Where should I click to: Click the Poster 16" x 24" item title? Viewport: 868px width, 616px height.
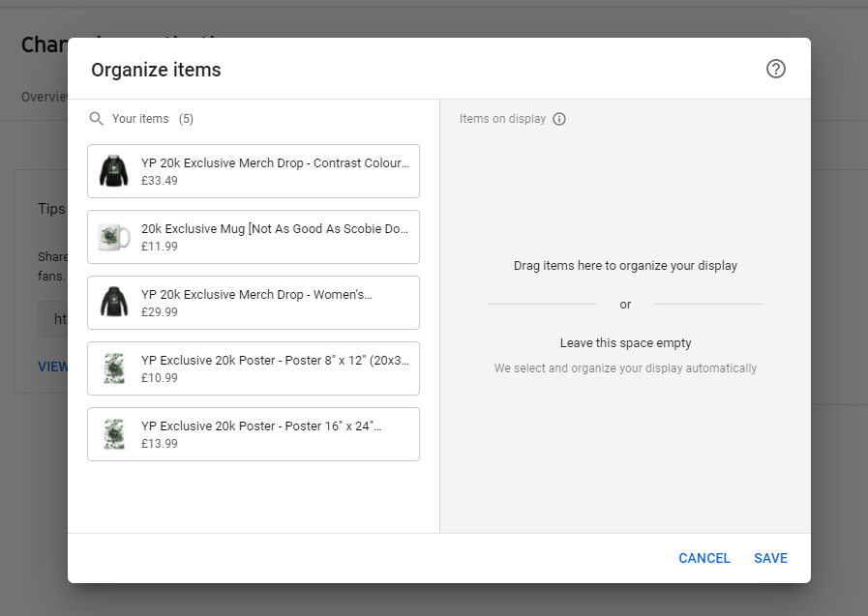coord(261,426)
